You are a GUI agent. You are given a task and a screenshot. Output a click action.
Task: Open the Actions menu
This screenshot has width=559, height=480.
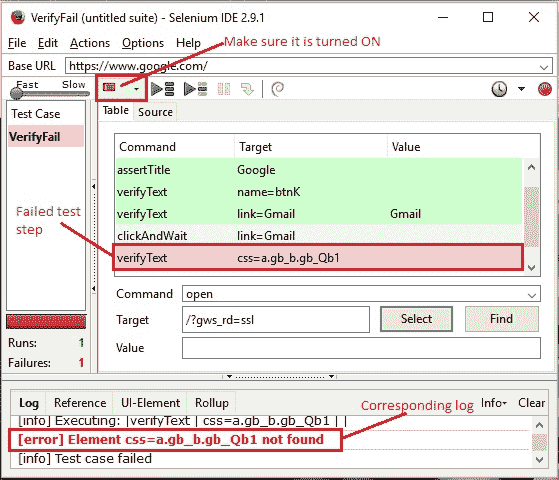point(90,43)
